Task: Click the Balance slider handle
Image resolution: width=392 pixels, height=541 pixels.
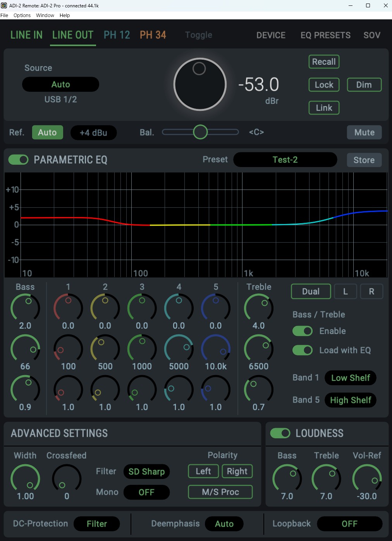Action: coord(200,132)
